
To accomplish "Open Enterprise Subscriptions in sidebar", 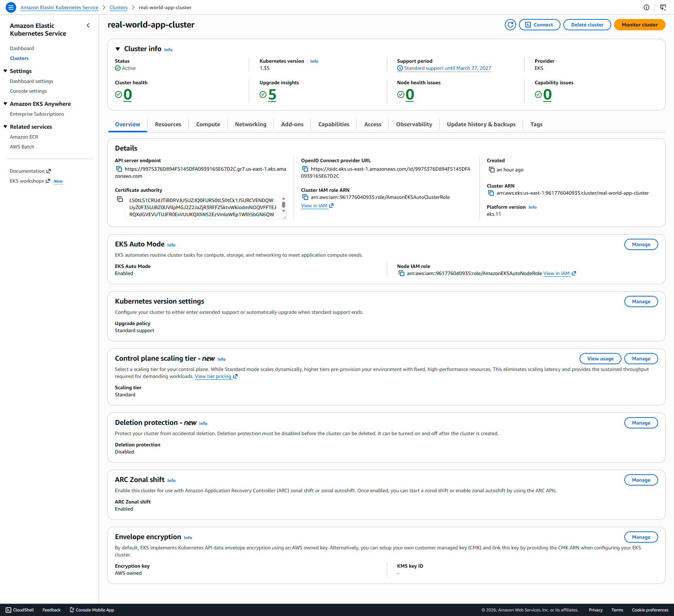I will [37, 114].
